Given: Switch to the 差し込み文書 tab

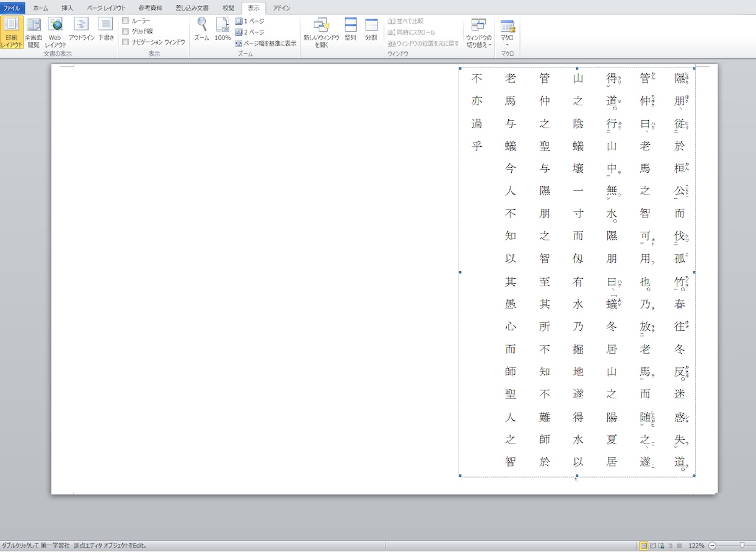Looking at the screenshot, I should pos(192,8).
